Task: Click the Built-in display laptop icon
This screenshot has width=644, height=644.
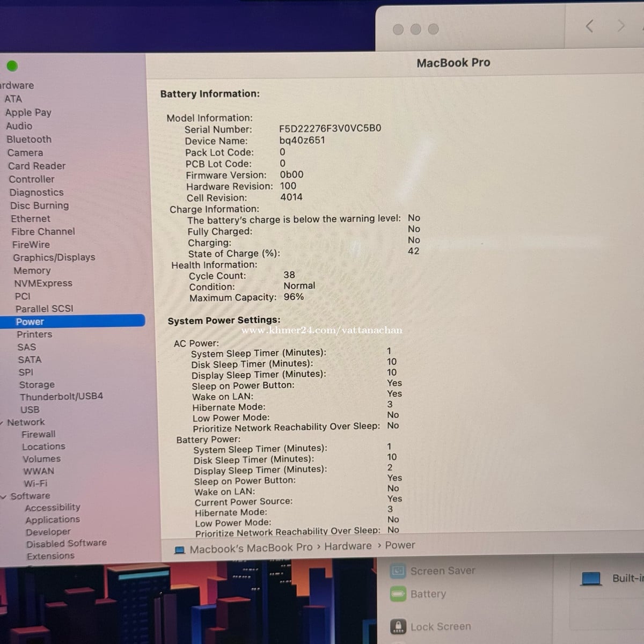Action: tap(591, 579)
